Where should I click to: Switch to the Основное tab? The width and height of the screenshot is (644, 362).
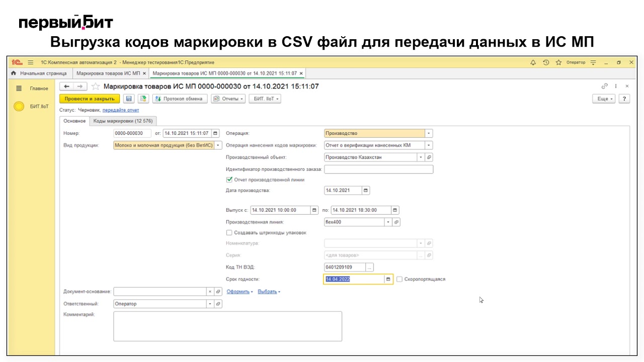tap(74, 121)
